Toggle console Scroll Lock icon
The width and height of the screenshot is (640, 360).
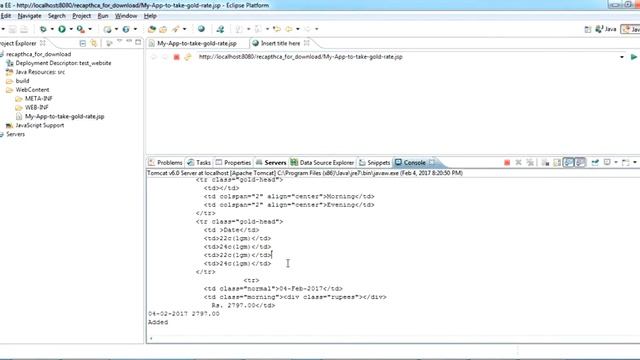coord(557,163)
